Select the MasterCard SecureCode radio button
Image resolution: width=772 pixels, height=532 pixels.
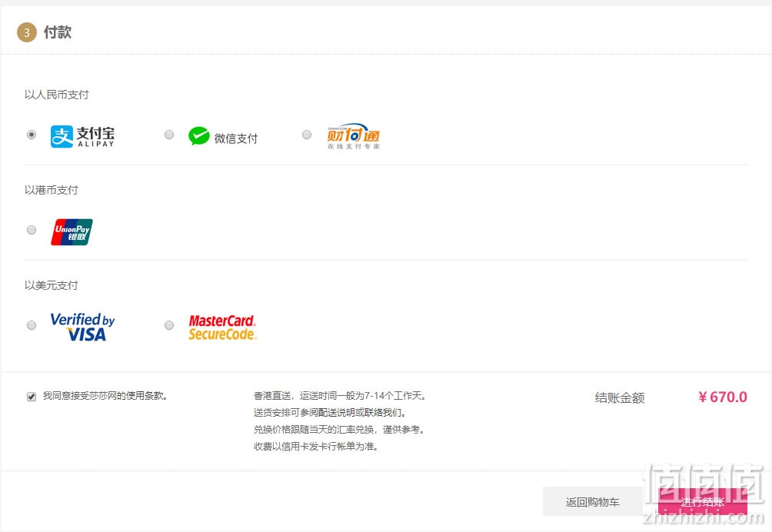(169, 325)
